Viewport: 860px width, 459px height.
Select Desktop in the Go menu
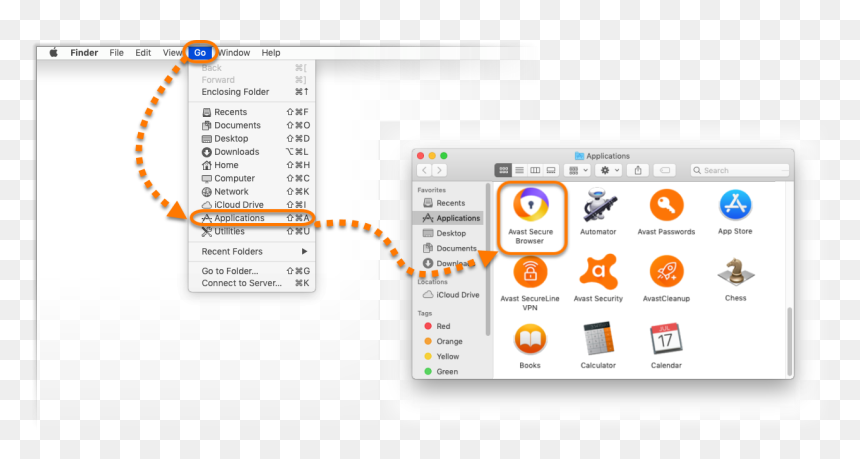252,138
